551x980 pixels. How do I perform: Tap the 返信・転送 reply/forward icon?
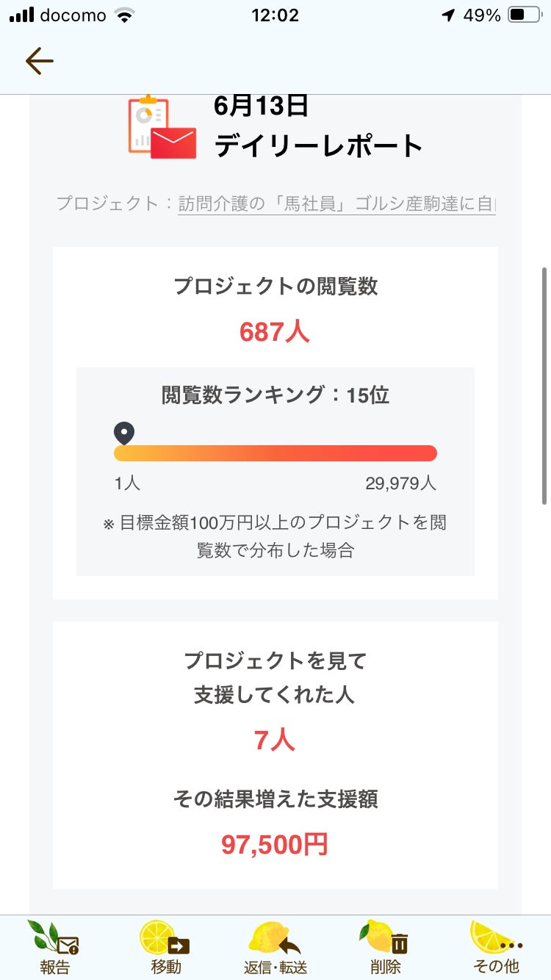(275, 947)
